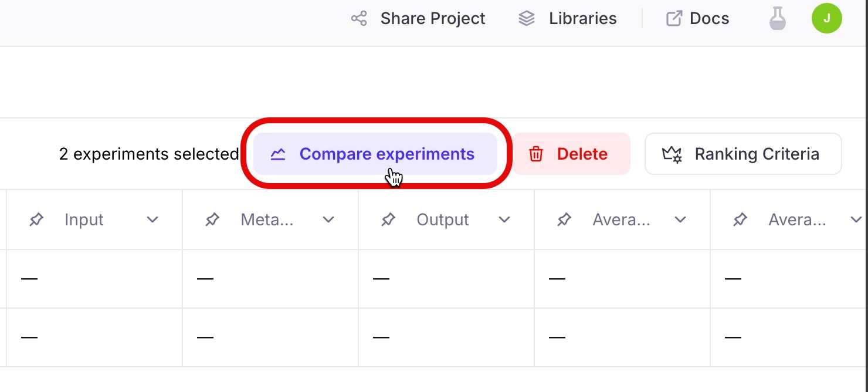Pin the Meta column
Screen dimensions: 868x392
212,219
